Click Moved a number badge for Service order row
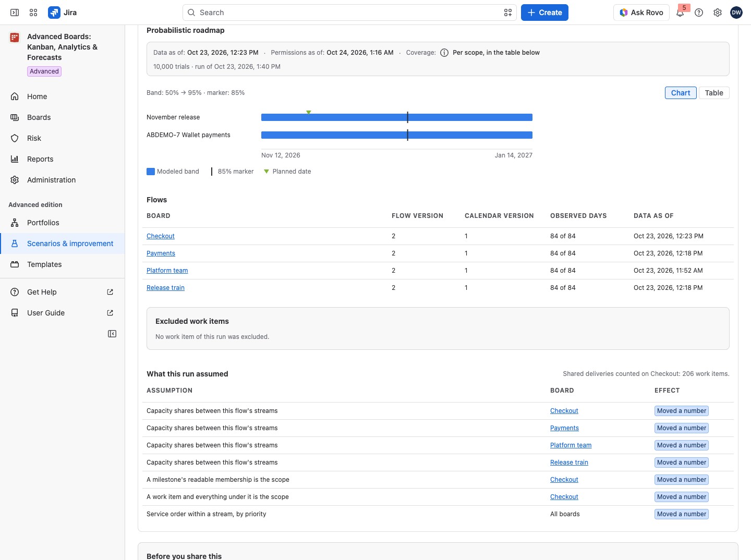The image size is (751, 560). [x=682, y=514]
